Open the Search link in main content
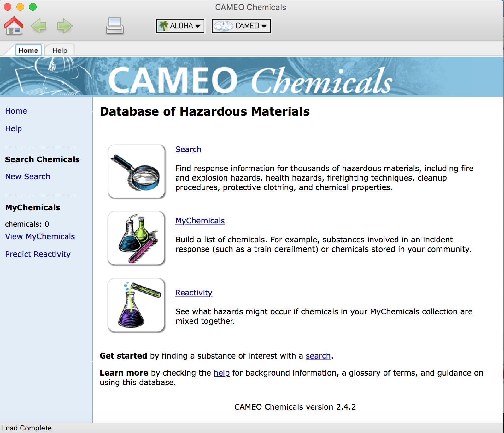 pyautogui.click(x=188, y=150)
